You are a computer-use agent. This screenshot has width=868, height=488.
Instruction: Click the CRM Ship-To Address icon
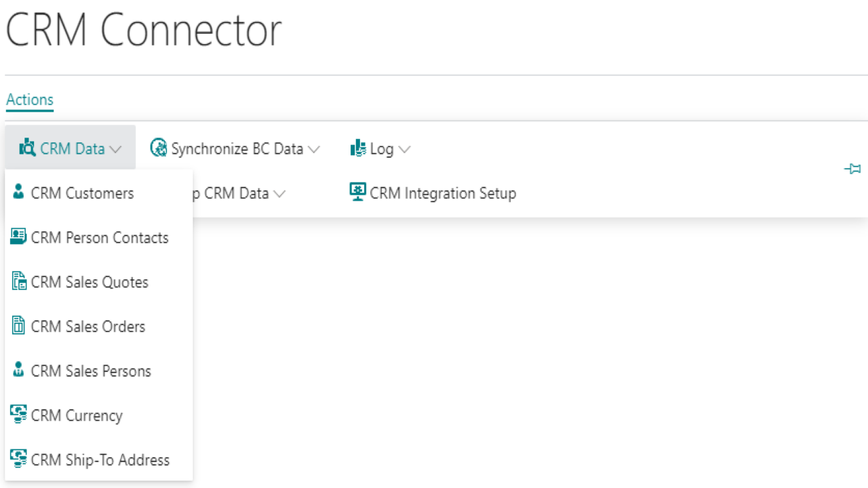pos(18,459)
